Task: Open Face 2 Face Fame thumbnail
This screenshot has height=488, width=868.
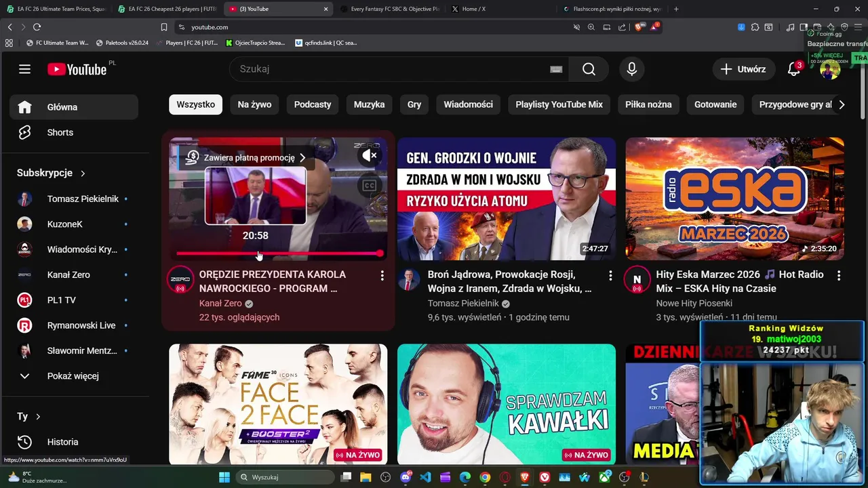Action: 278,404
